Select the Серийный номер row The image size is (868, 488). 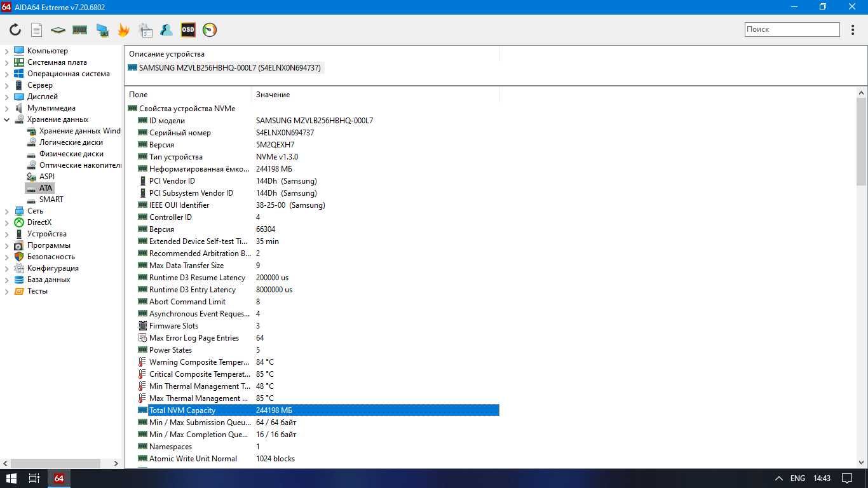point(318,133)
